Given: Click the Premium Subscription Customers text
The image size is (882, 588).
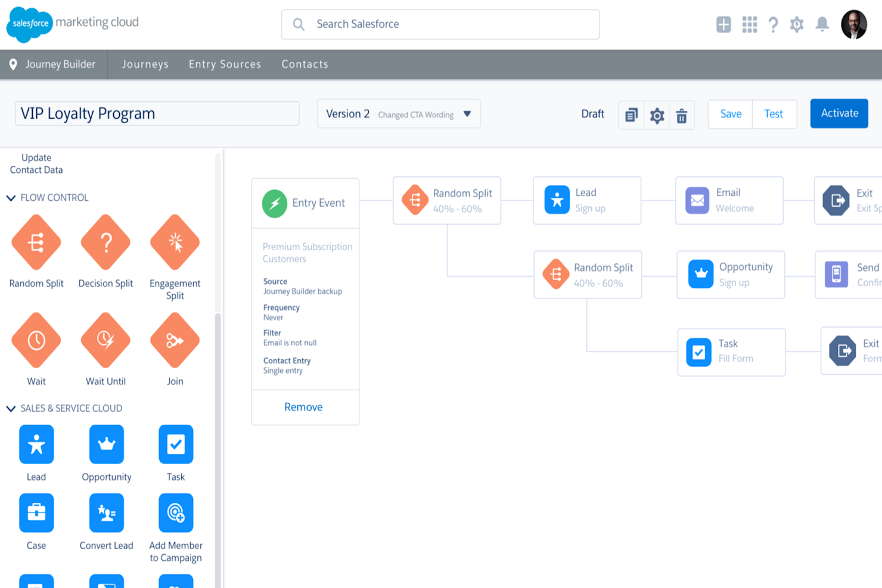Looking at the screenshot, I should click(x=308, y=253).
